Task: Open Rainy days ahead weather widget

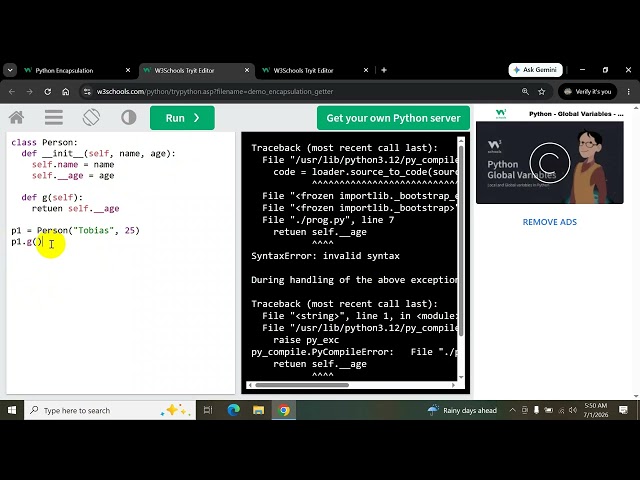Action: pyautogui.click(x=462, y=410)
